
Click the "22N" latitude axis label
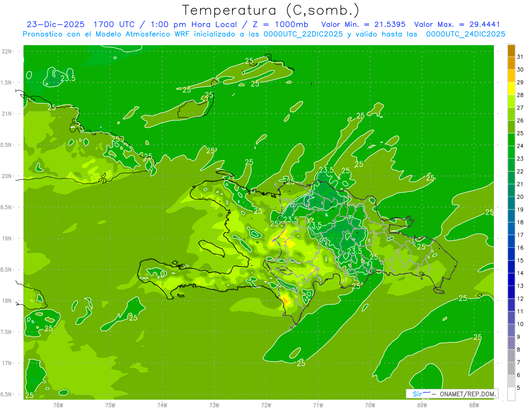point(7,51)
